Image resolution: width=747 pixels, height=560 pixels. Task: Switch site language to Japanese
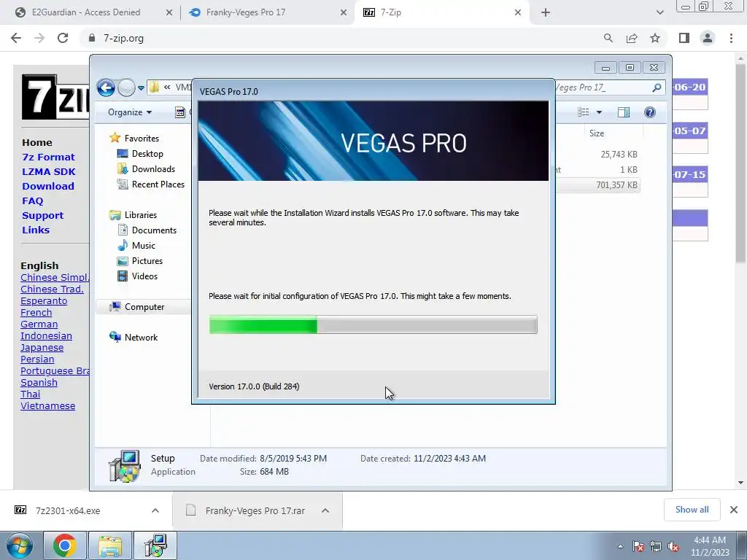pyautogui.click(x=42, y=348)
